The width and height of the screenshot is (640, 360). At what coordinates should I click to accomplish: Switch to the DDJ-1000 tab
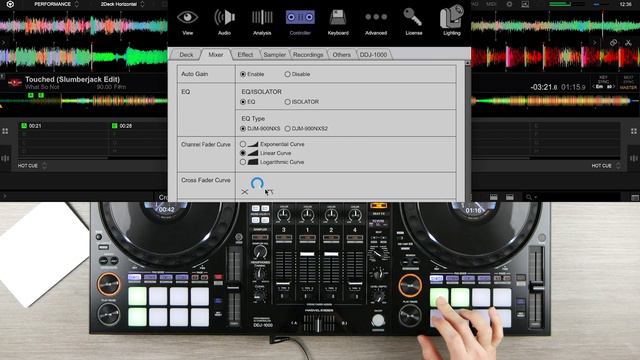[x=373, y=55]
